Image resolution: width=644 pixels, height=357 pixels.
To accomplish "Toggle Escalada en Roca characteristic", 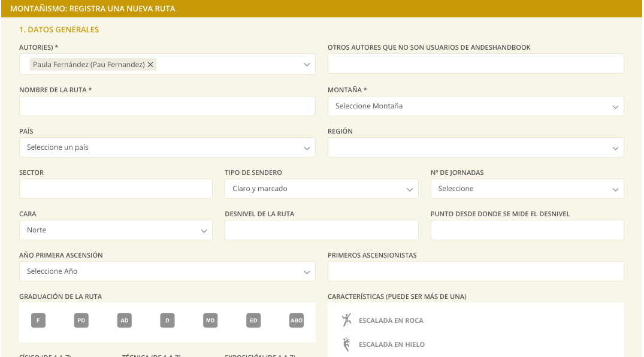I will coord(391,320).
